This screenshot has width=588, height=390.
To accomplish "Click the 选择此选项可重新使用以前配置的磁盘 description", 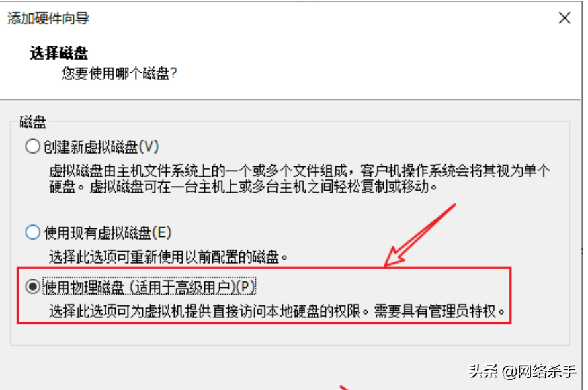I will [168, 257].
